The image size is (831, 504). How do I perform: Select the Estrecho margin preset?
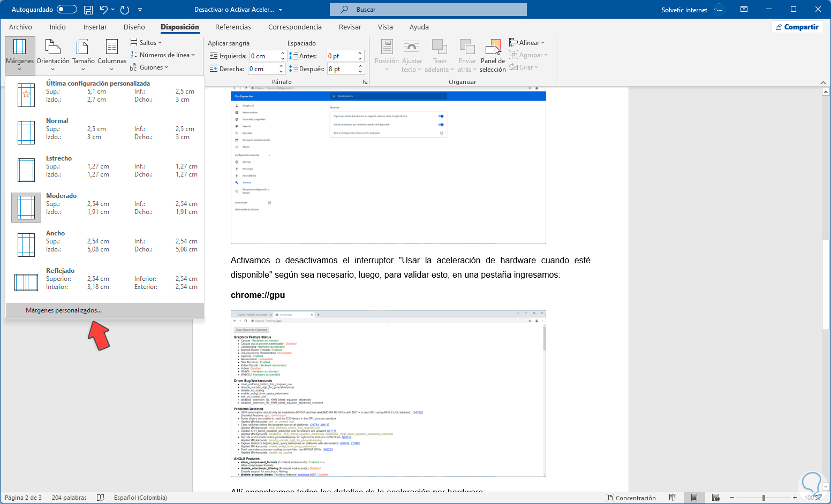coord(105,166)
